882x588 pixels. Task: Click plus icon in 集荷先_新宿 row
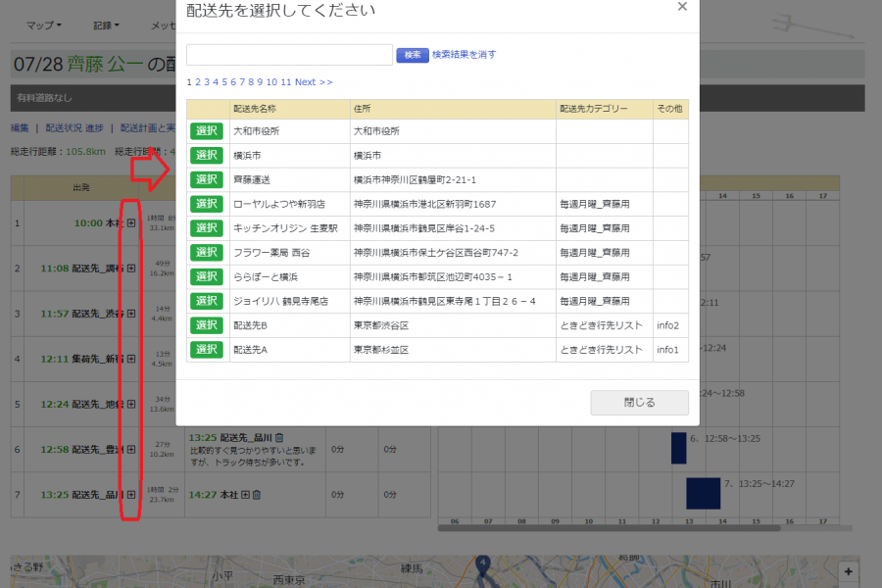(130, 359)
